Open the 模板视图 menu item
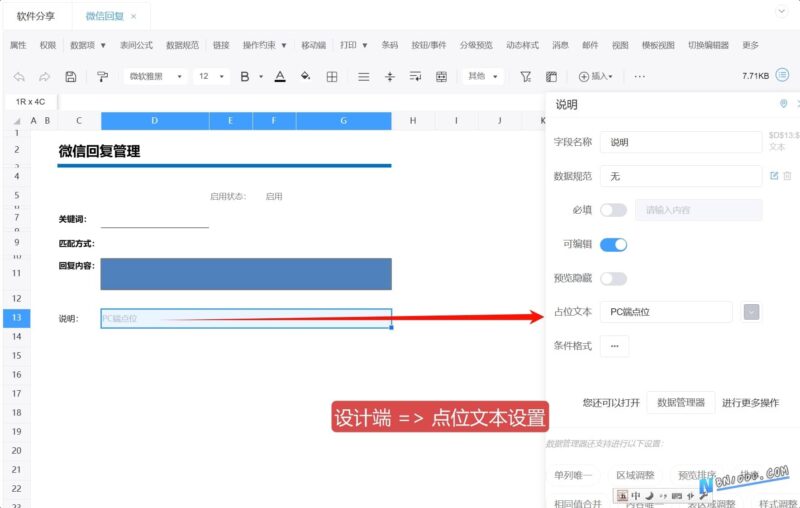Image resolution: width=800 pixels, height=508 pixels. (x=658, y=45)
